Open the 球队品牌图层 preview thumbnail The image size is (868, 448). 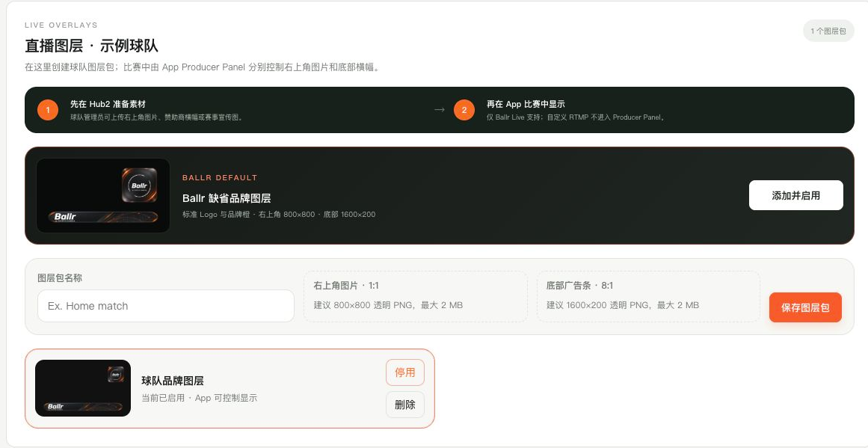[x=83, y=388]
